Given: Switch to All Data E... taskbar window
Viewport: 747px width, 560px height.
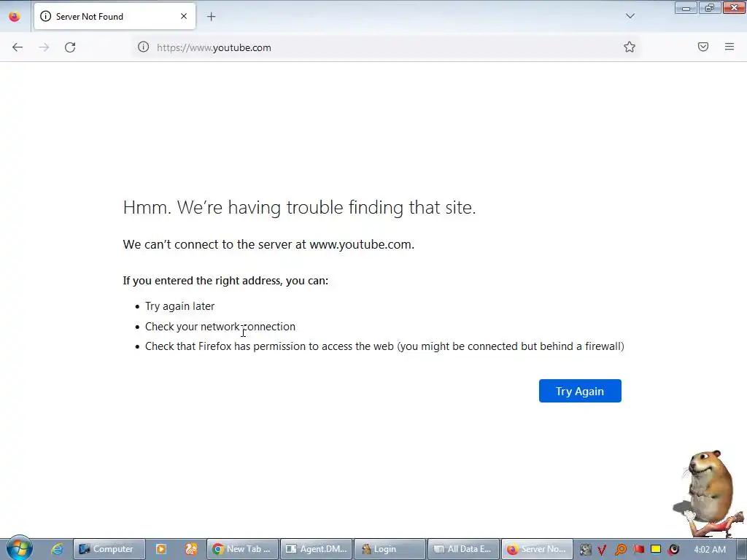Looking at the screenshot, I should (463, 549).
